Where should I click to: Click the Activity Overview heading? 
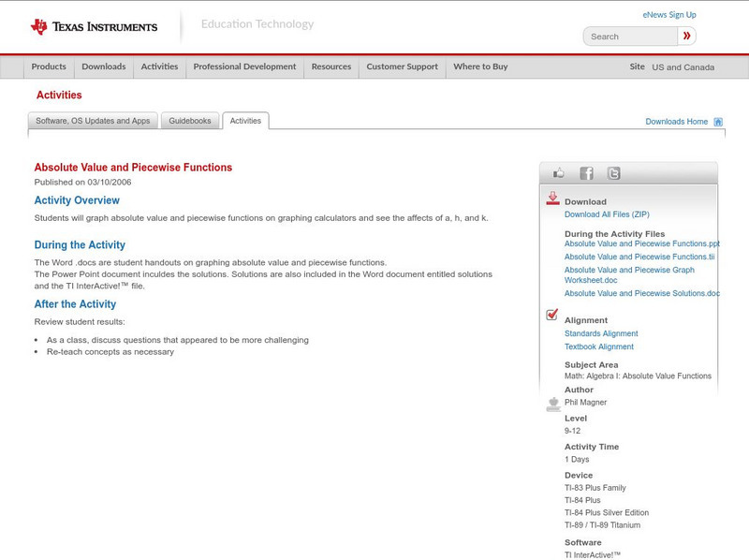[77, 200]
